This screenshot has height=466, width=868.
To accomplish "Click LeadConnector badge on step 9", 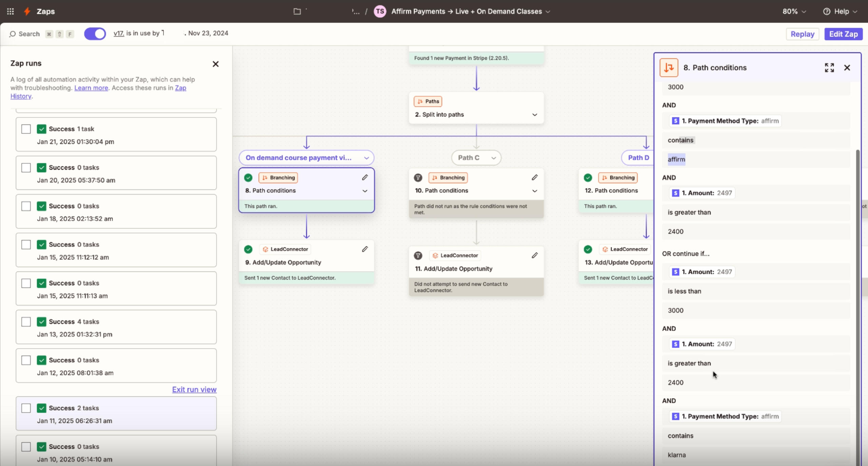I will [x=285, y=249].
